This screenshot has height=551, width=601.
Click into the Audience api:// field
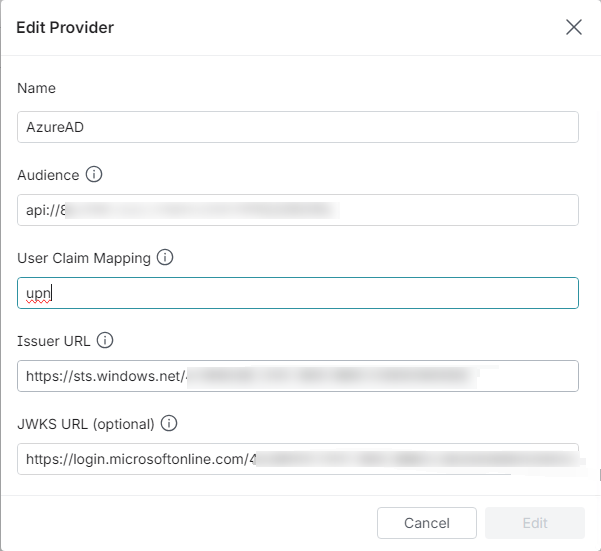(x=297, y=210)
